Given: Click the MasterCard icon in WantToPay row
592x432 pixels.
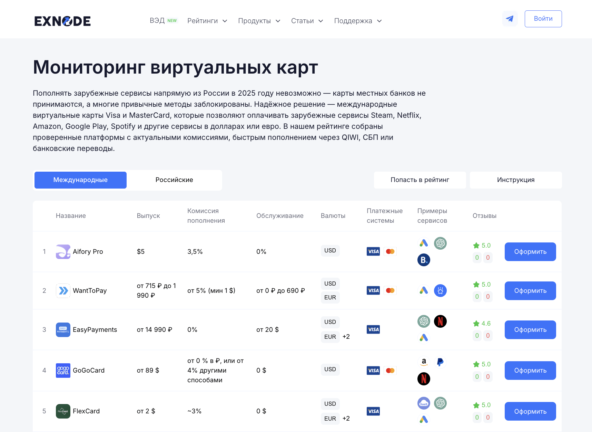Looking at the screenshot, I should (x=390, y=290).
